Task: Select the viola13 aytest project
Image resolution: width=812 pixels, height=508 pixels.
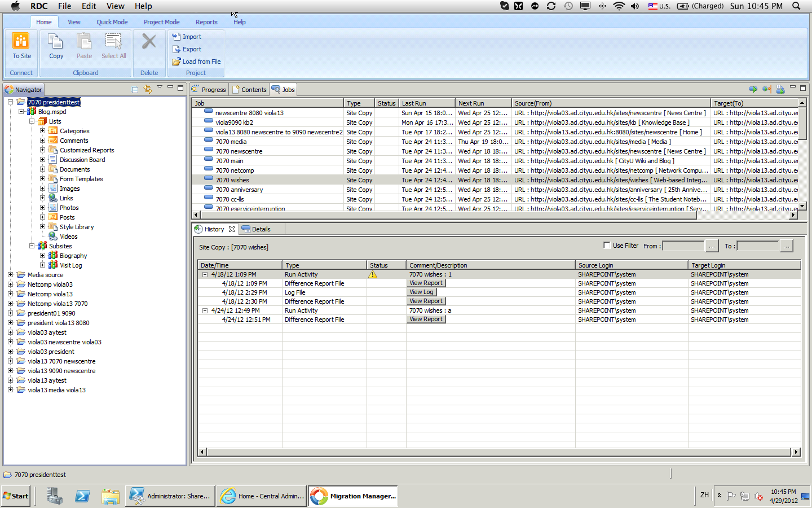Action: click(47, 380)
